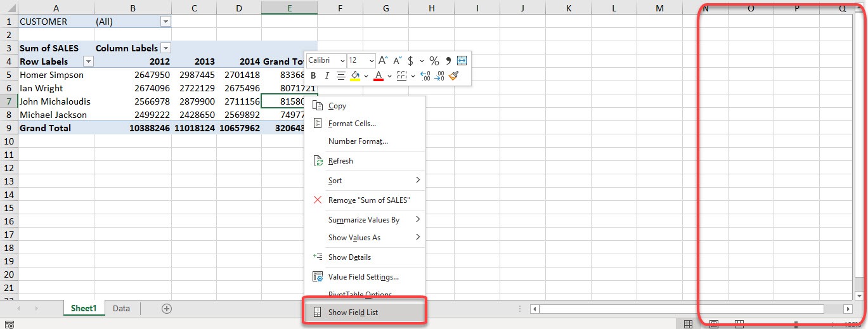Image resolution: width=868 pixels, height=329 pixels.
Task: Apply the red font color
Action: tap(379, 76)
